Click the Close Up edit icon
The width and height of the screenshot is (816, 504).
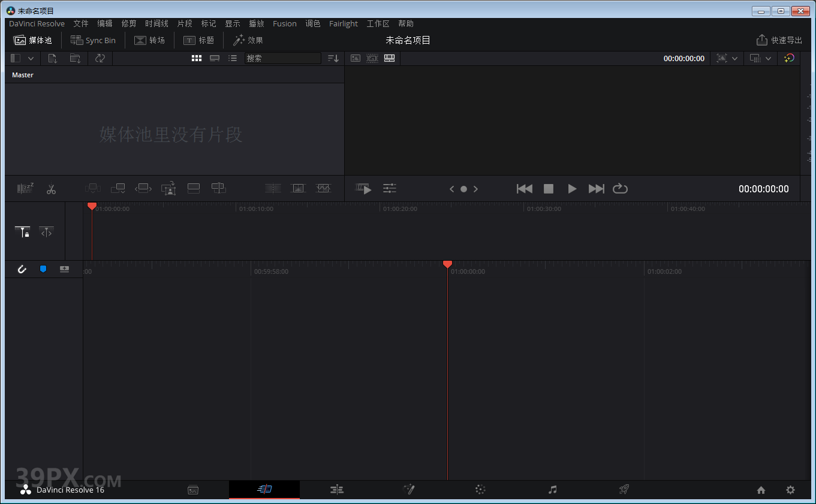169,188
